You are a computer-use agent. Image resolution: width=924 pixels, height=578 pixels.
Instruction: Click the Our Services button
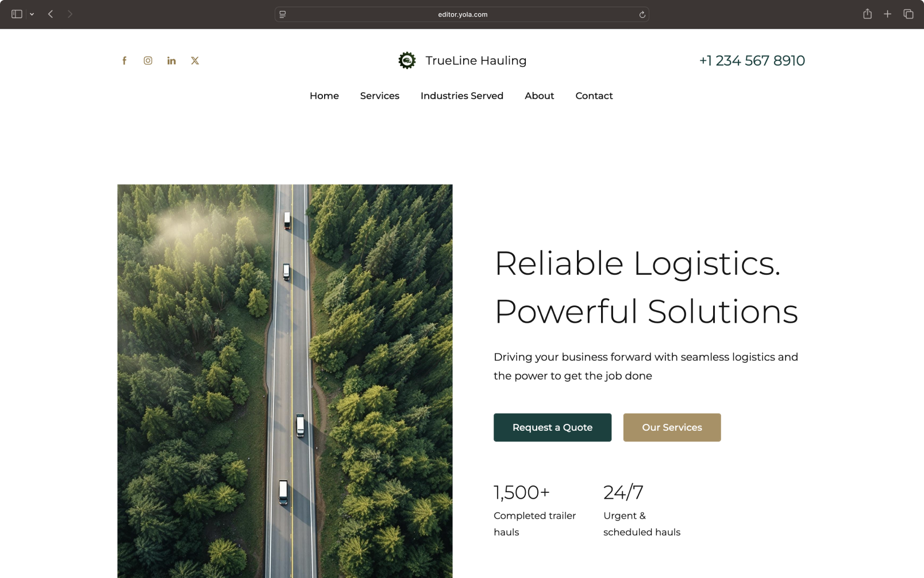pyautogui.click(x=672, y=427)
